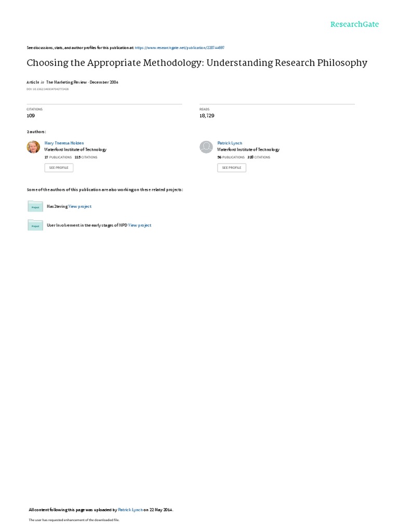Click the Has2tering project folder icon

(x=35, y=206)
